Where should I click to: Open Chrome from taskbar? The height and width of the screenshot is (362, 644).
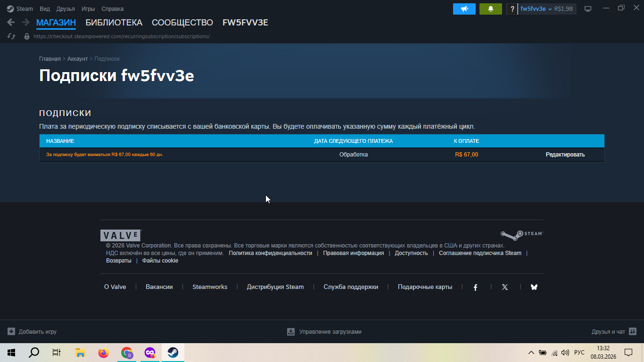(127, 353)
